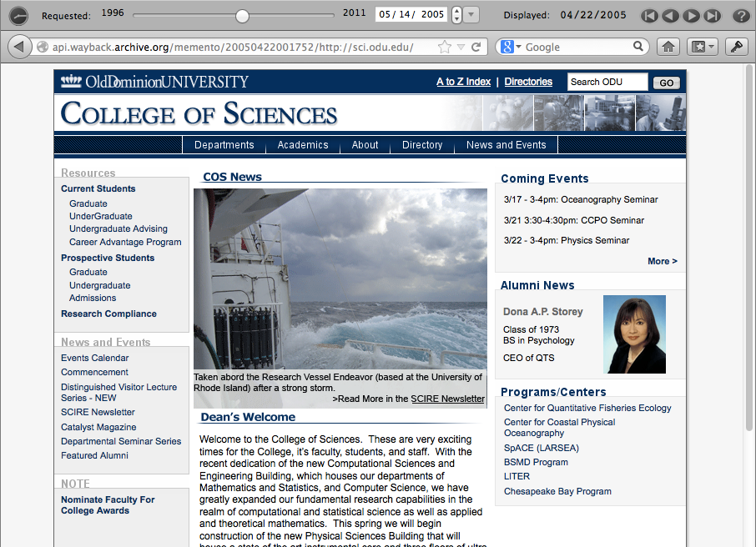The image size is (756, 547).
Task: Open the BSMD Program link
Action: click(536, 462)
